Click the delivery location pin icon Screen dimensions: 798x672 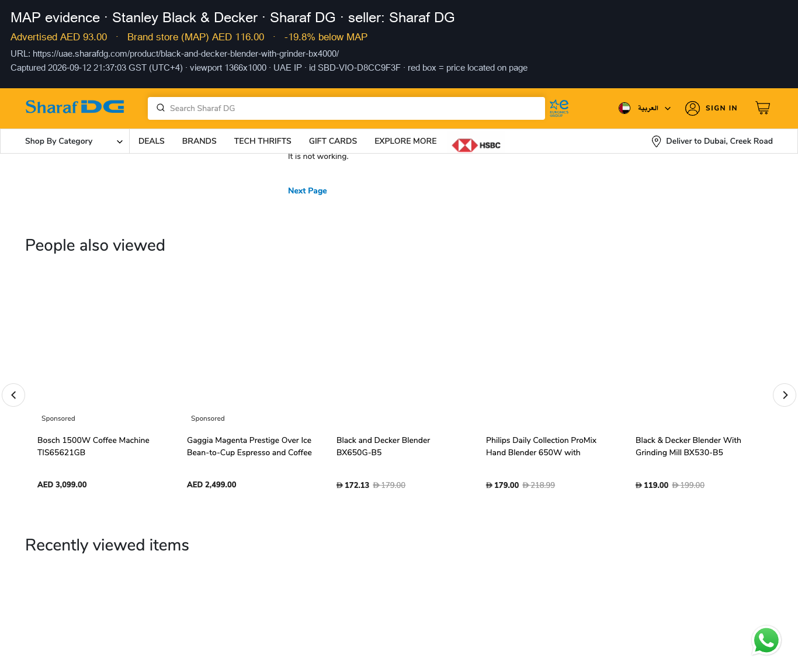pos(656,141)
